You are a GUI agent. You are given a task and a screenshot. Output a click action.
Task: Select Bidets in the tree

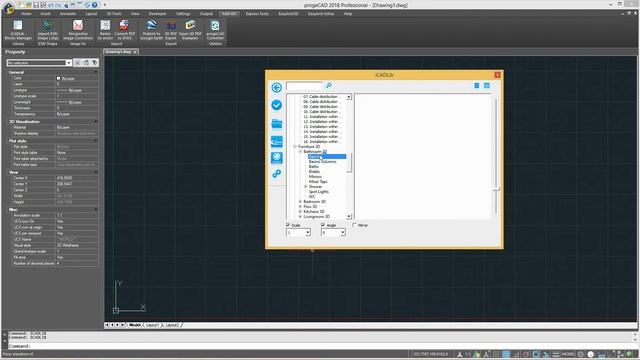(x=314, y=171)
